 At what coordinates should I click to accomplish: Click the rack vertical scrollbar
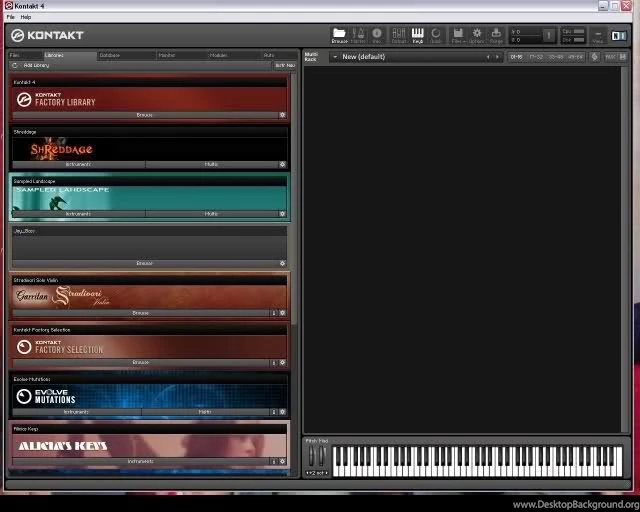[624, 249]
